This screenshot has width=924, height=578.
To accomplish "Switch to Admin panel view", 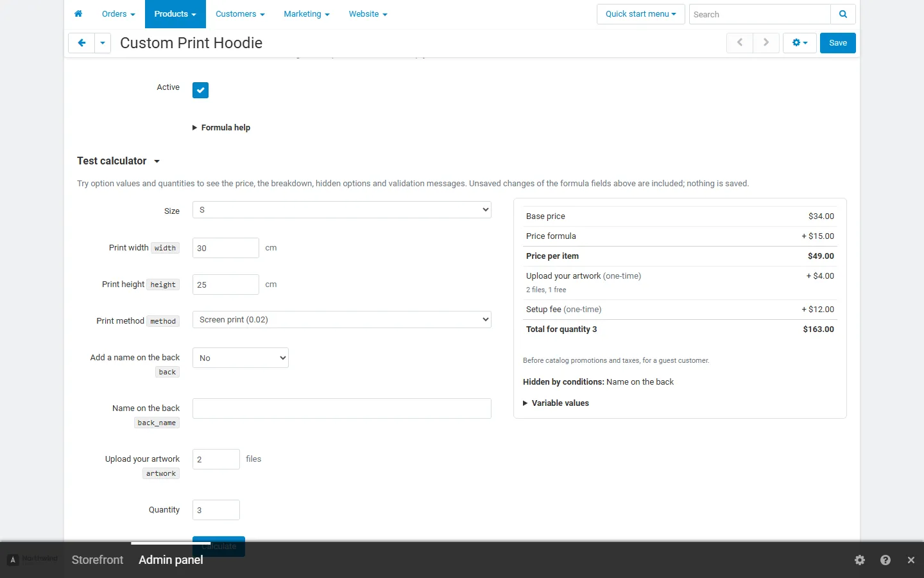I will point(171,560).
